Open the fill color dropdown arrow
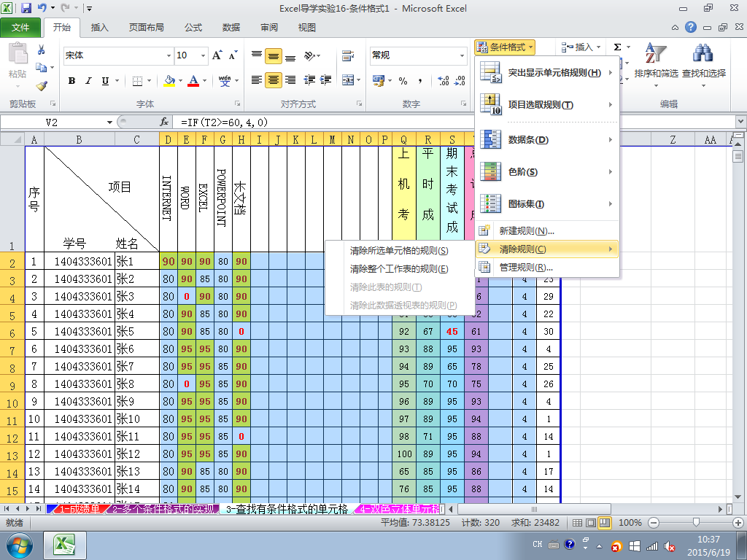Viewport: 747px width, 560px height. point(181,81)
